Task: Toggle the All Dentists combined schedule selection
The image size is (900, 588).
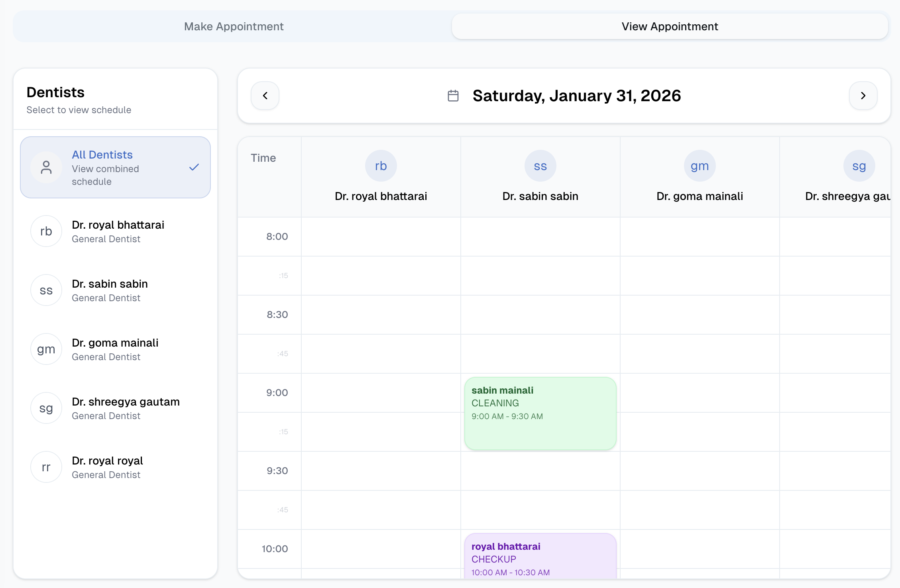Action: pyautogui.click(x=115, y=167)
